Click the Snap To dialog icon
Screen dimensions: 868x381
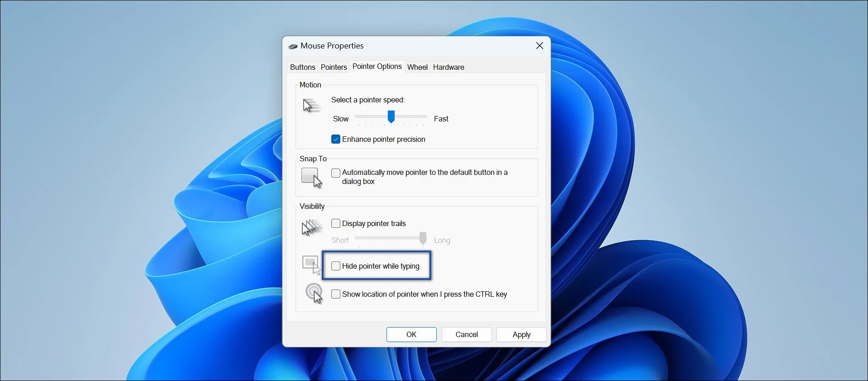[x=311, y=177]
